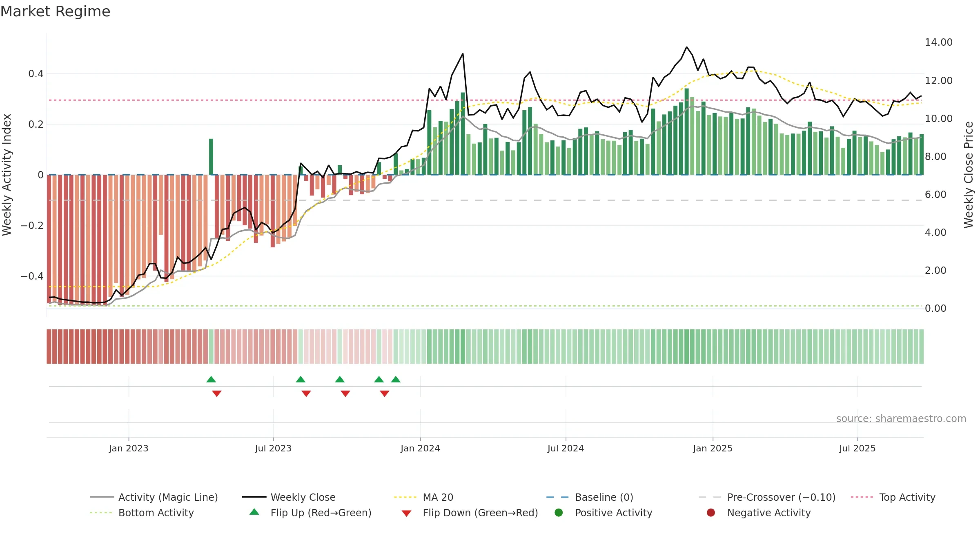Screen dimensions: 980x551
Task: Click the −0.4 activity axis tick
Action: (x=32, y=276)
